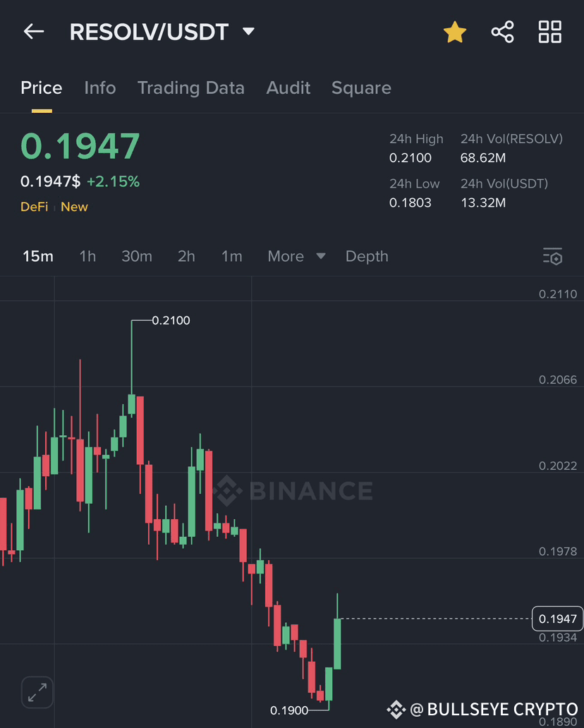Image resolution: width=584 pixels, height=728 pixels.
Task: Tap the 24h Low value 0.1803
Action: pos(410,203)
